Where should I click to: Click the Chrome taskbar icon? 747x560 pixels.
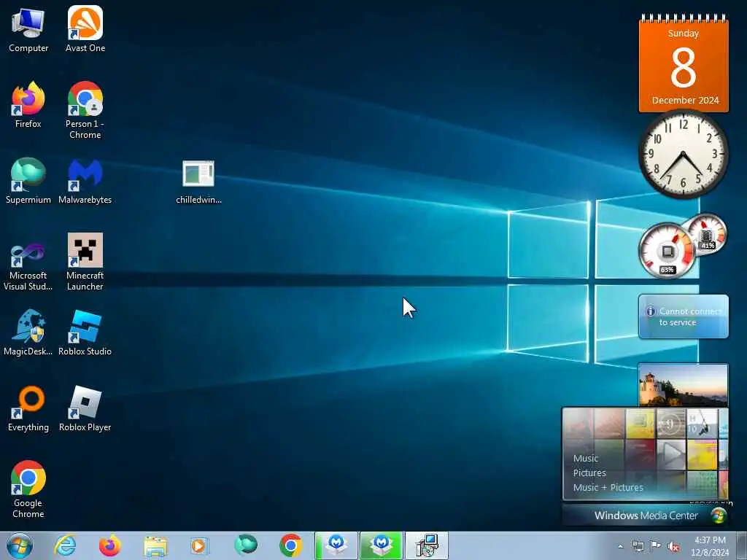coord(290,545)
